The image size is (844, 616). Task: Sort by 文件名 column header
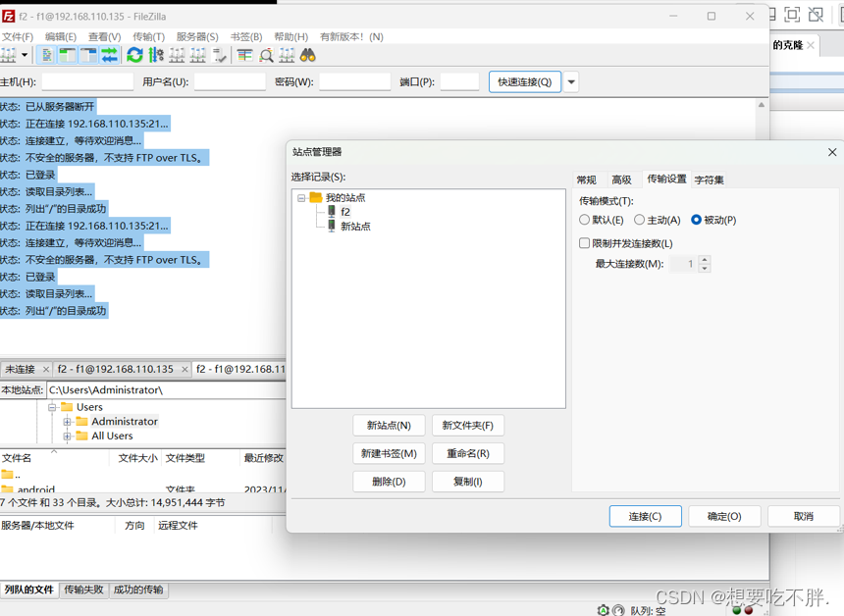tap(54, 458)
